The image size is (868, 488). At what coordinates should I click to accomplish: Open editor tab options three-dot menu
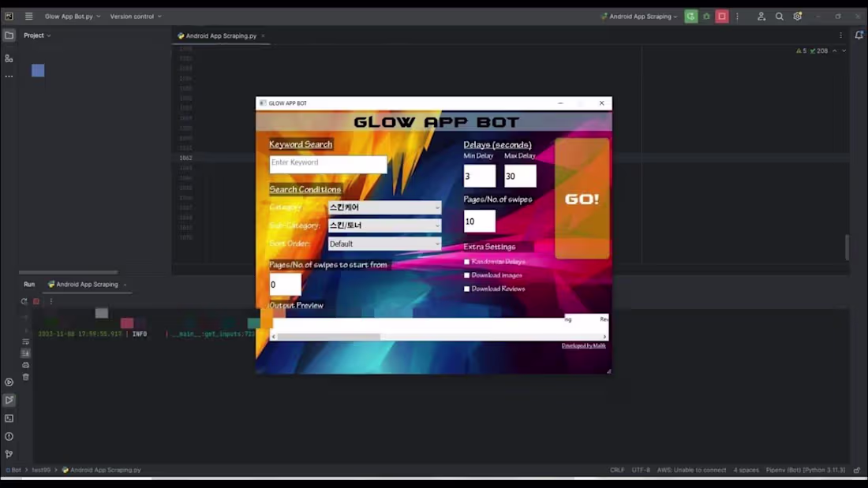(x=841, y=35)
